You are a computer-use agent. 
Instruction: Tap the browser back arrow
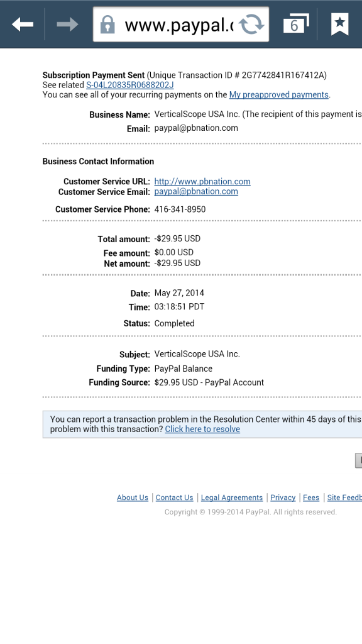click(23, 25)
